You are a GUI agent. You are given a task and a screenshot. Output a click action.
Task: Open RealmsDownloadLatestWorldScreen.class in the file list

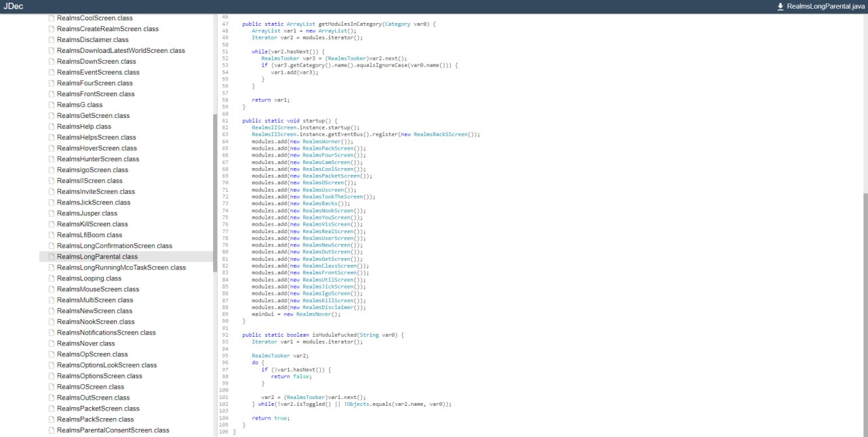pos(121,51)
